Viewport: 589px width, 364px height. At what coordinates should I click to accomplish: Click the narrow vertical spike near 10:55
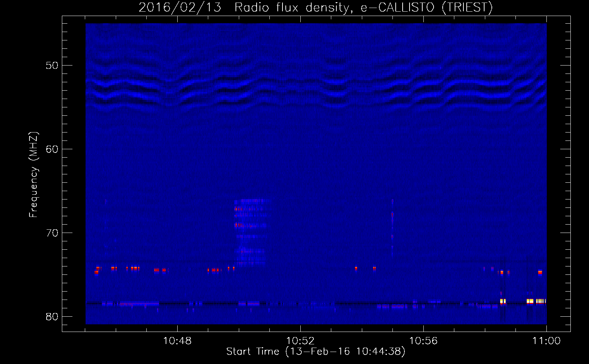point(392,227)
